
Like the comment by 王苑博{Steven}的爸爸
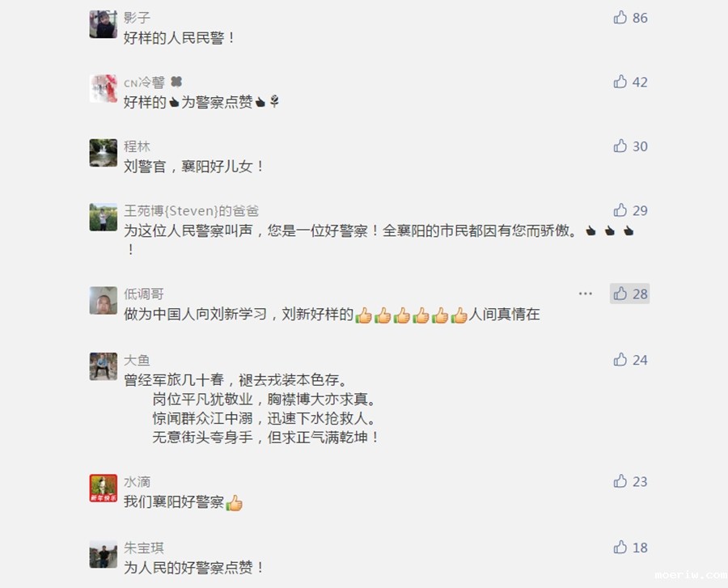pyautogui.click(x=630, y=211)
